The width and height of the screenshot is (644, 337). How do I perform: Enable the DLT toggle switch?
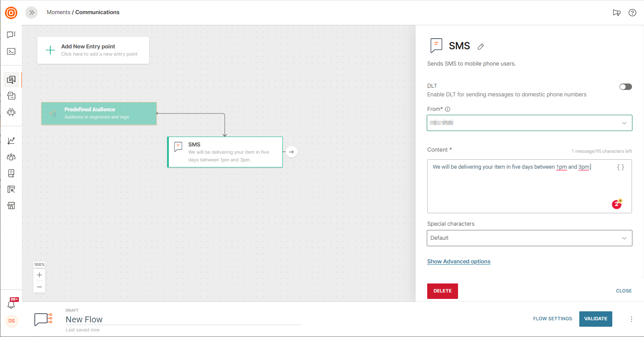(626, 86)
